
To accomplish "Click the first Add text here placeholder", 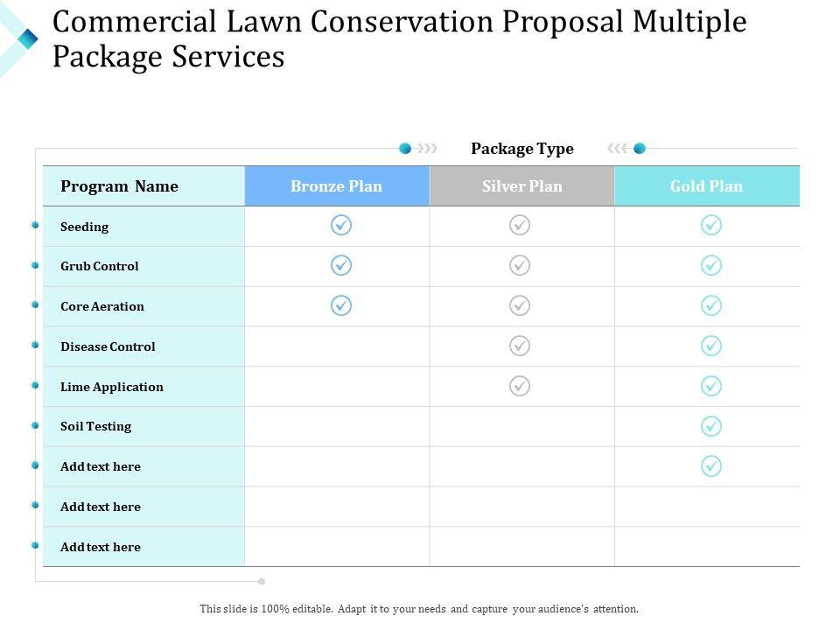I will tap(101, 466).
